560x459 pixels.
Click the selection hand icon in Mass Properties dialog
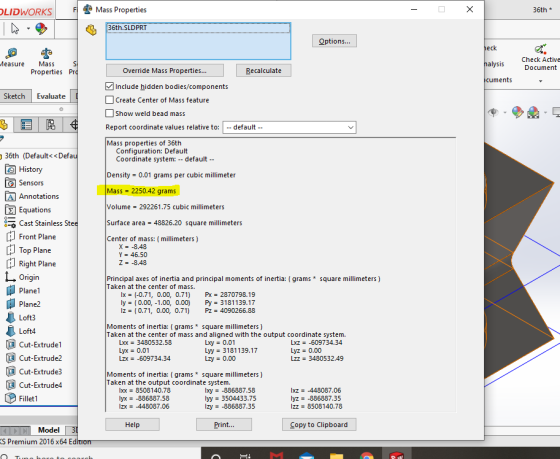[91, 30]
